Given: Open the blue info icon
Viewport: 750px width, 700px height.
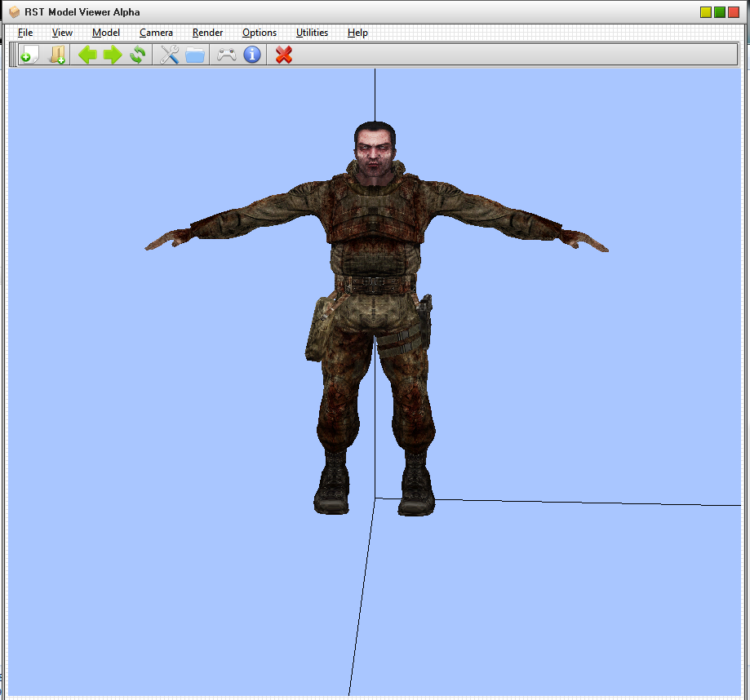Looking at the screenshot, I should click(252, 55).
